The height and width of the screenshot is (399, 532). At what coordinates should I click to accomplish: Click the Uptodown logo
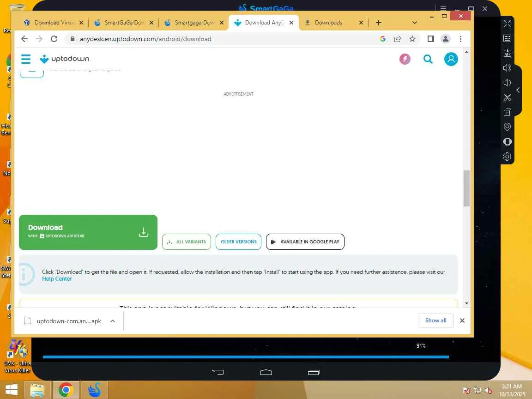pos(65,59)
